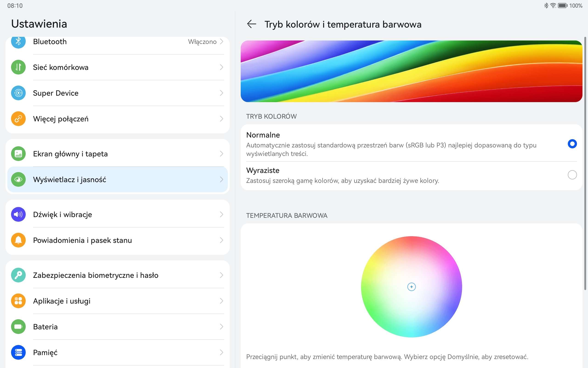Screen dimensions: 588x368
Task: Tap the Wi-Fi status bar icon
Action: 553,5
